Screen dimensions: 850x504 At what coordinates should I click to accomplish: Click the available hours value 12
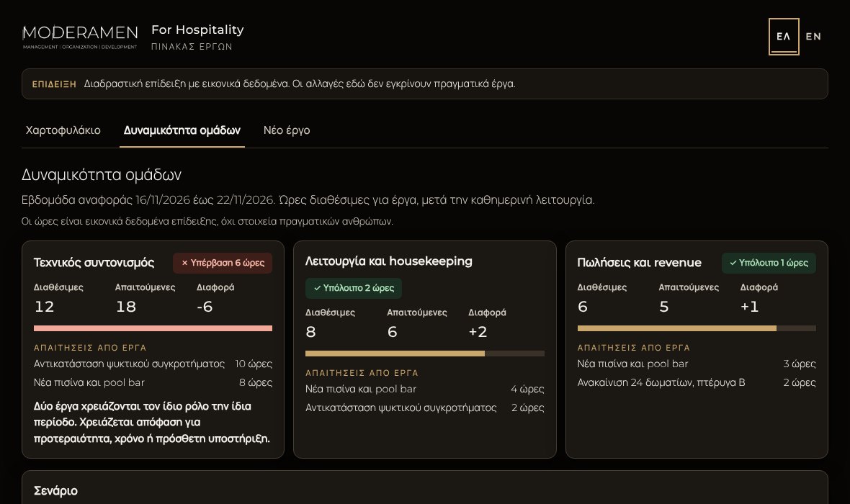point(44,307)
